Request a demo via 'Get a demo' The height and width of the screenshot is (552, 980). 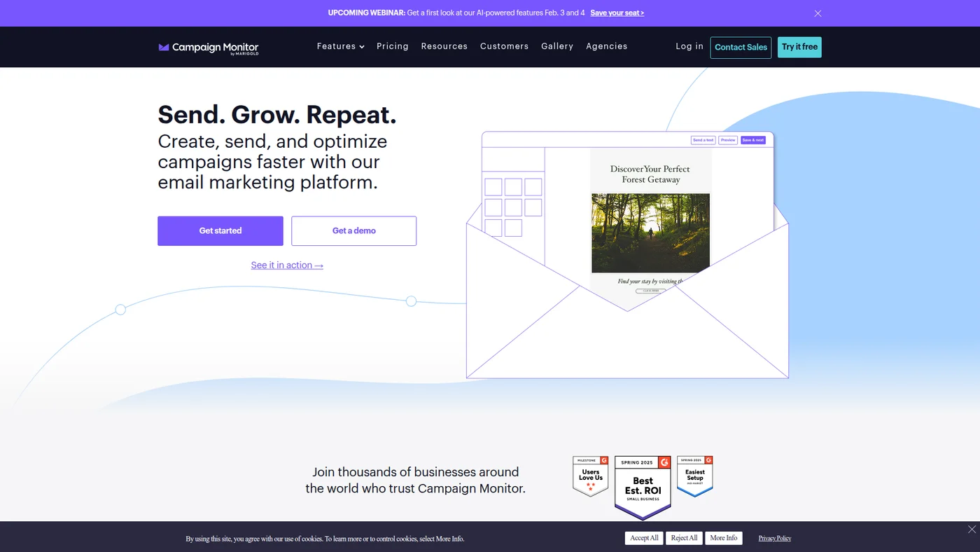point(353,230)
